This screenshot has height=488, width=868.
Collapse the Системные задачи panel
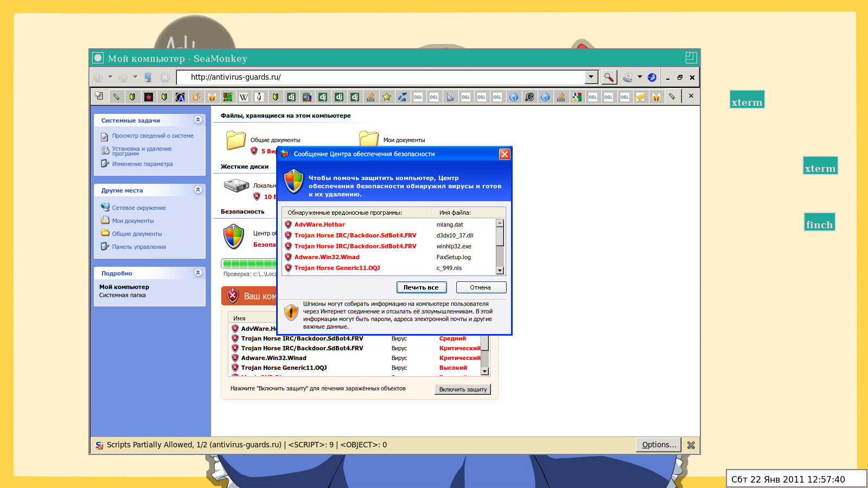(x=198, y=119)
